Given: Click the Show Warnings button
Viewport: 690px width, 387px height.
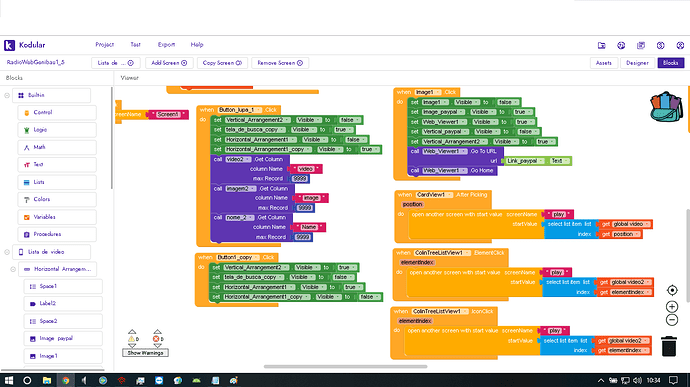Looking at the screenshot, I should [145, 353].
